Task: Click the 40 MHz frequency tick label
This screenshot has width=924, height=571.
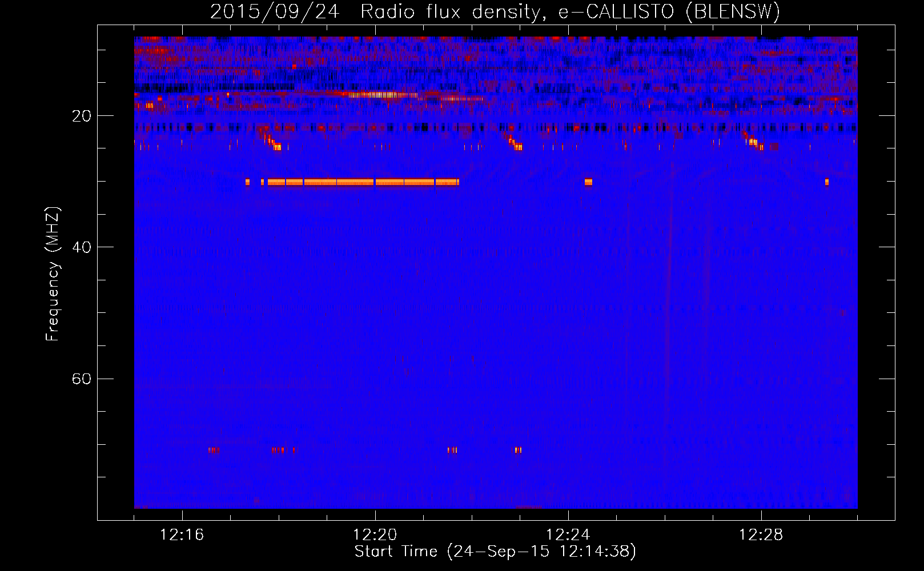Action: point(82,247)
